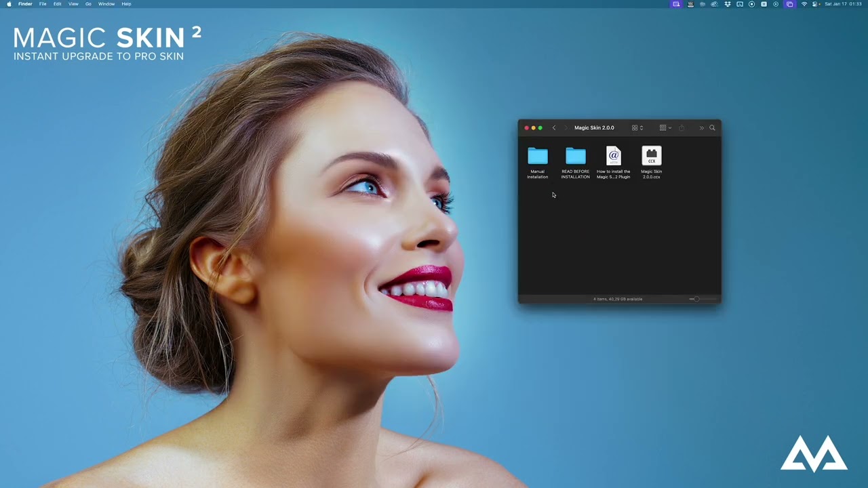The image size is (868, 488).
Task: Open Control Center from the menu bar
Action: [816, 4]
